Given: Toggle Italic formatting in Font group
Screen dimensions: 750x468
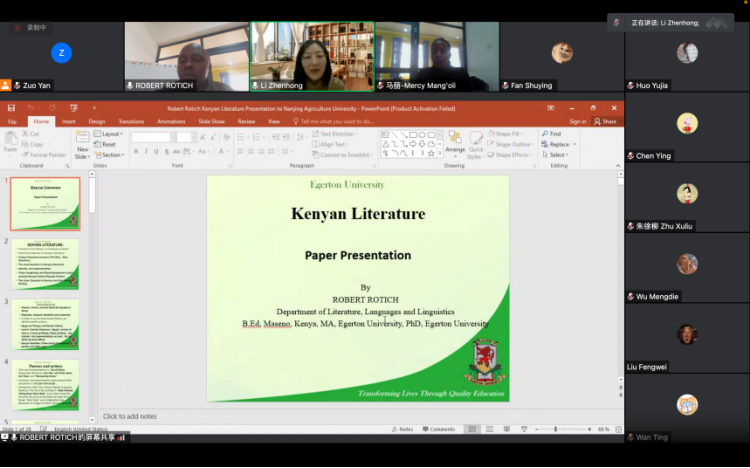Looking at the screenshot, I should [147, 151].
